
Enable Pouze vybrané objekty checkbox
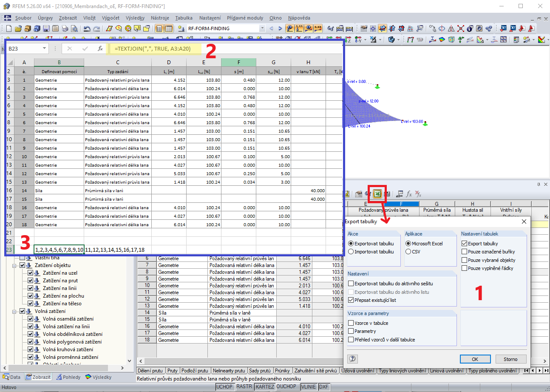pos(465,260)
